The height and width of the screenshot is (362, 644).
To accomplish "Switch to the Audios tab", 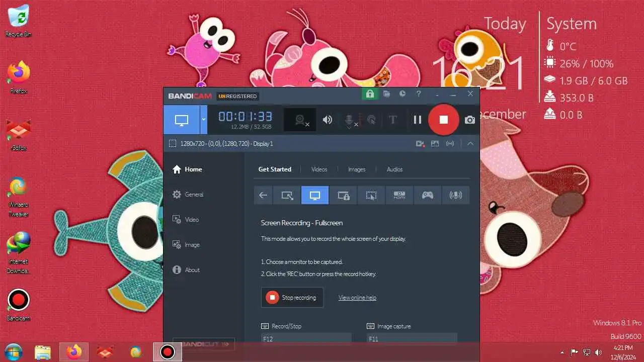I will point(394,169).
